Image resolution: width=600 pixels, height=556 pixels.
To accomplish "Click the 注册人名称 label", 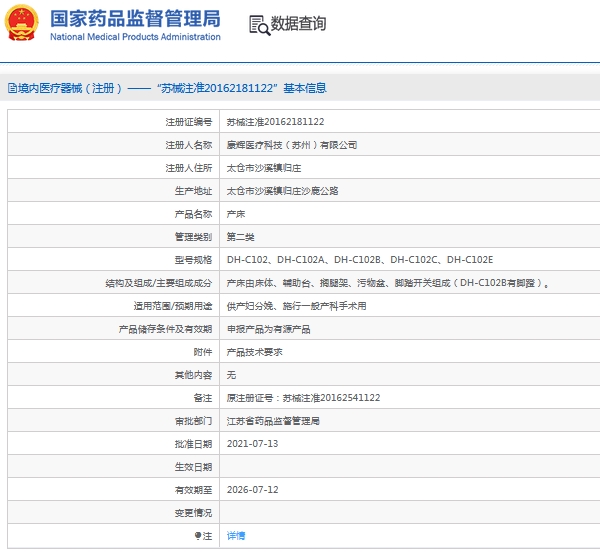I will point(189,145).
